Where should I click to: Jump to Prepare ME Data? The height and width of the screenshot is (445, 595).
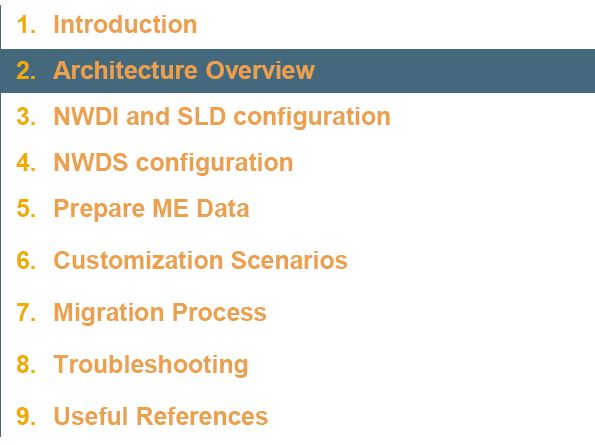pyautogui.click(x=151, y=209)
